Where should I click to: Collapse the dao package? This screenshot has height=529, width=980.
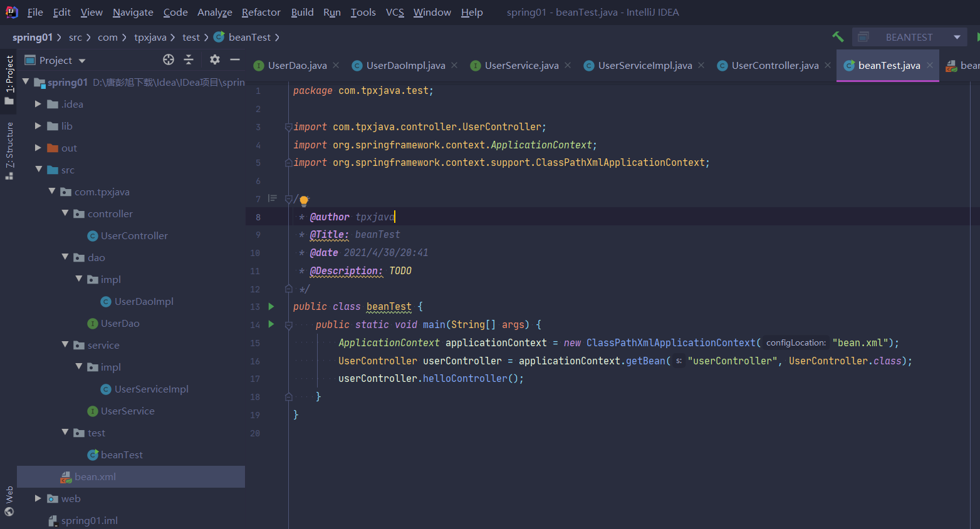(x=65, y=257)
